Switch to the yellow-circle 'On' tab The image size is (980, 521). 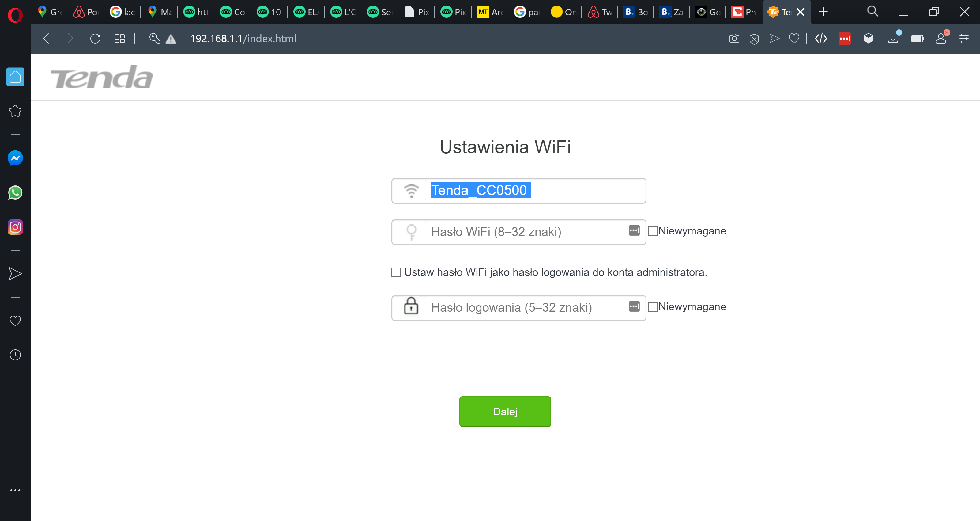point(563,12)
